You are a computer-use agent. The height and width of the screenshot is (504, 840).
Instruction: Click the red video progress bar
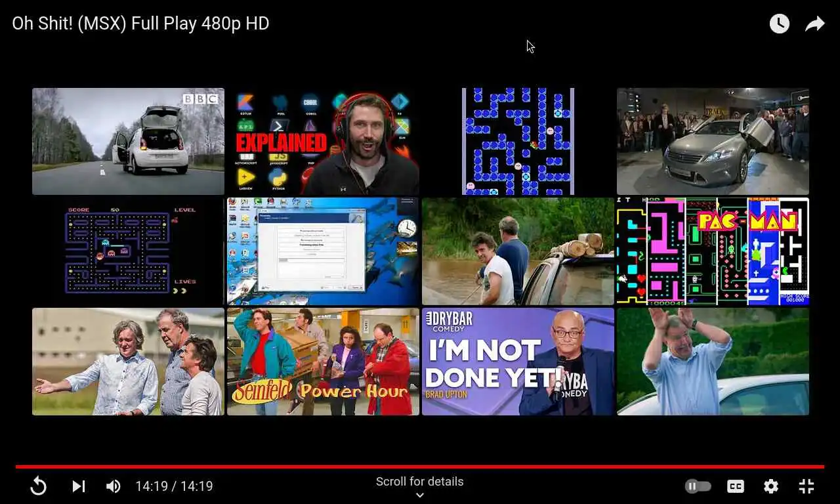(420, 467)
